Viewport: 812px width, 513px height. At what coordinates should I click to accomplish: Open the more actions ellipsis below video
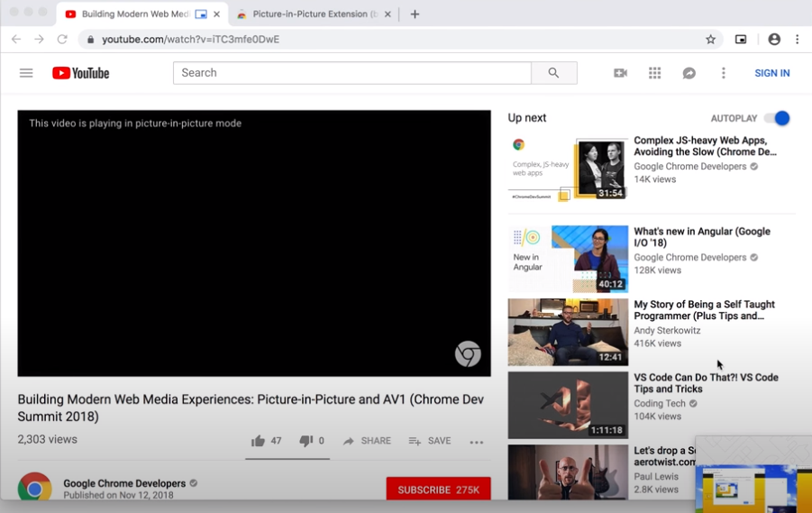[x=477, y=442]
